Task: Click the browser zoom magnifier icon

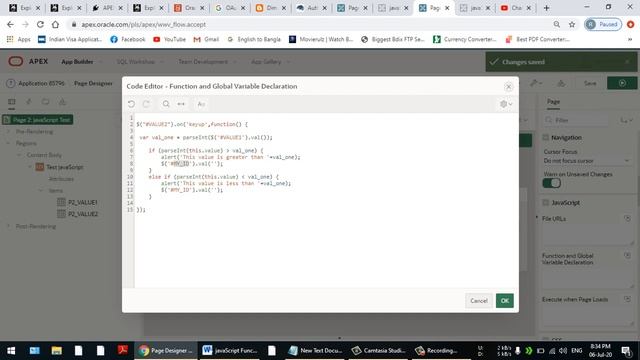Action: (x=557, y=24)
